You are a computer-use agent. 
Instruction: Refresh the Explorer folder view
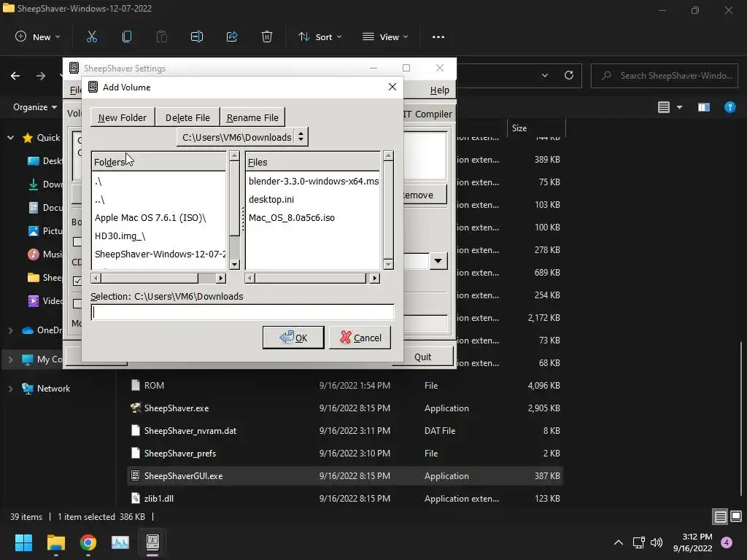tap(569, 75)
